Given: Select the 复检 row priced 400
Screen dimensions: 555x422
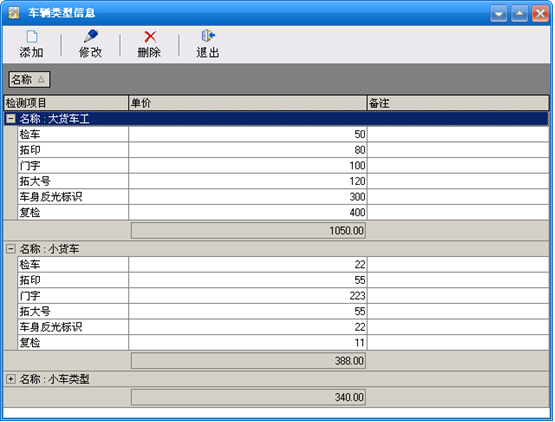Looking at the screenshot, I should click(x=283, y=212).
